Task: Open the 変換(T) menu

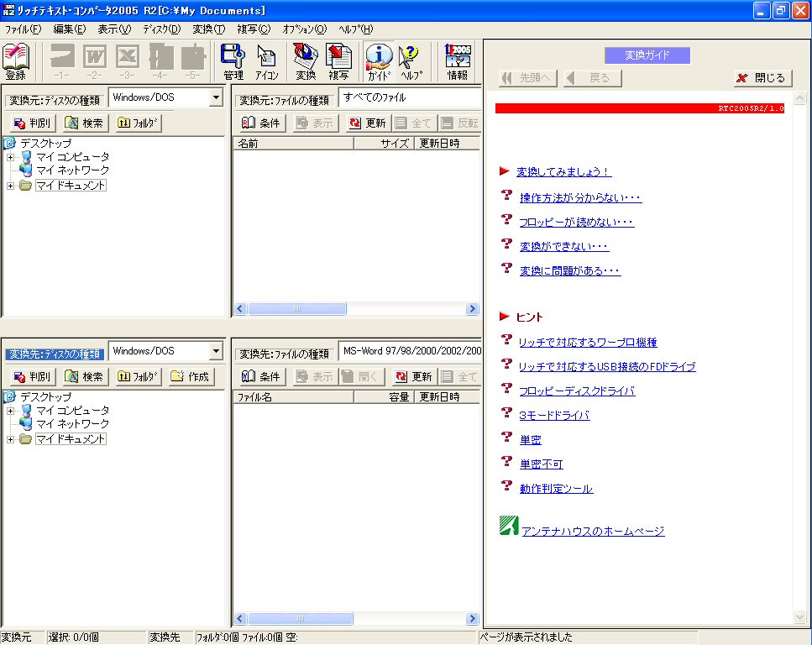Action: pos(209,29)
